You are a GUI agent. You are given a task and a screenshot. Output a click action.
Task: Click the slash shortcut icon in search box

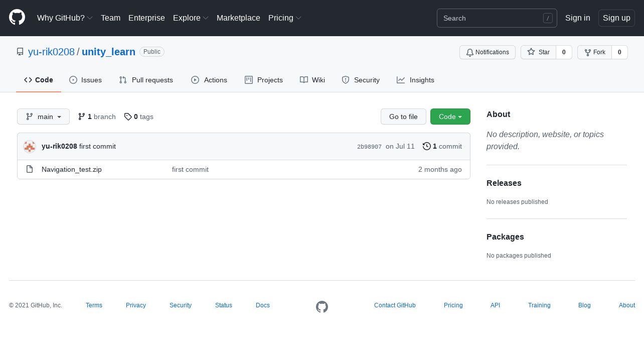(x=548, y=18)
